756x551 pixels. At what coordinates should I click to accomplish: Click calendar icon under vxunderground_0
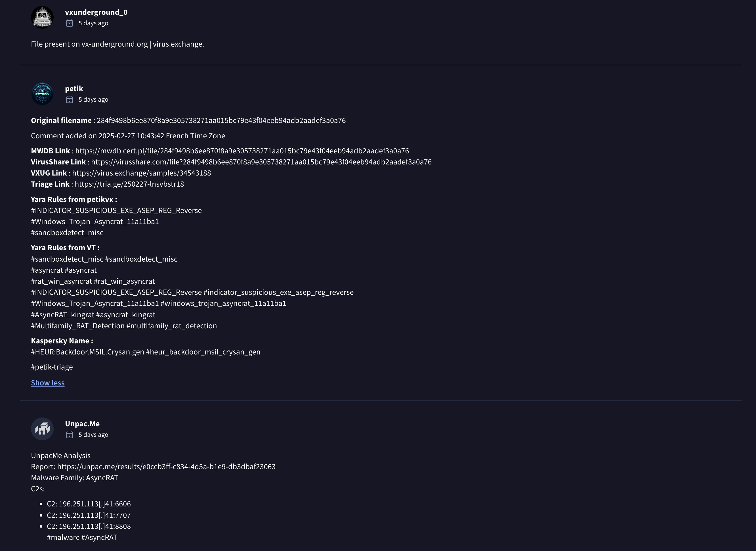coord(69,23)
